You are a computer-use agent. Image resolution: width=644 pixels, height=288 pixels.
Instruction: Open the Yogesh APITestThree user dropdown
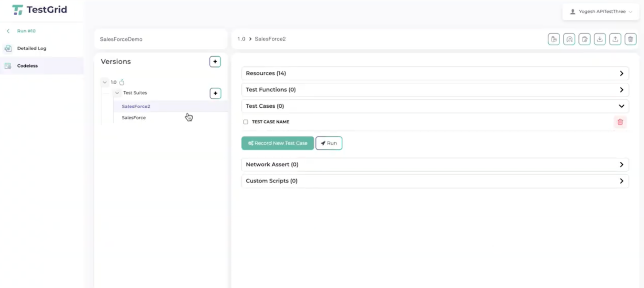[601, 12]
